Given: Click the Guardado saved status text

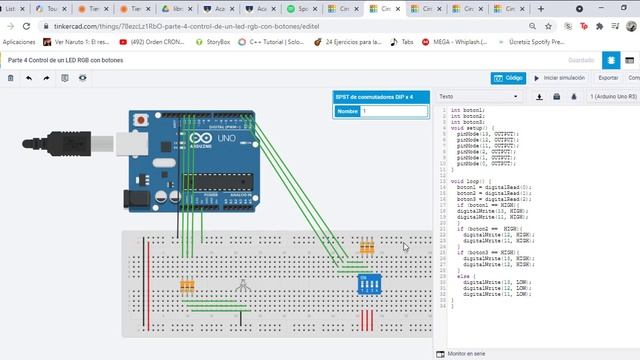Looking at the screenshot, I should coord(581,60).
